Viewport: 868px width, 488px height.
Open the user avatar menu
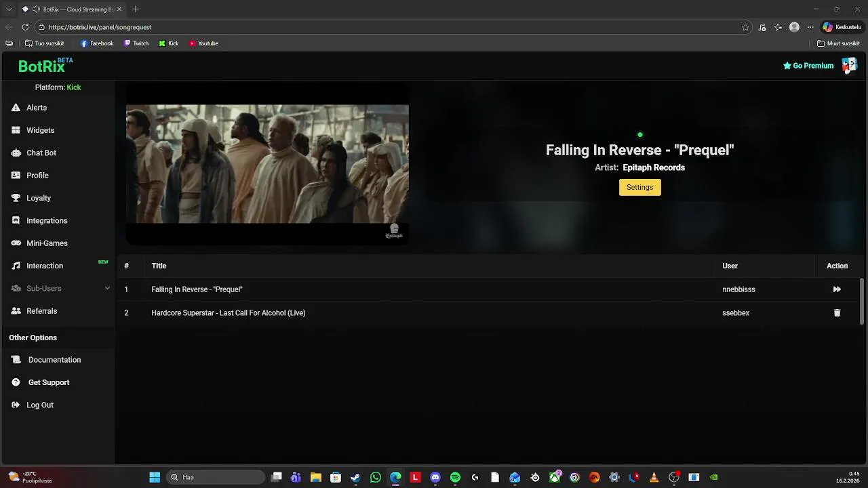click(x=849, y=65)
